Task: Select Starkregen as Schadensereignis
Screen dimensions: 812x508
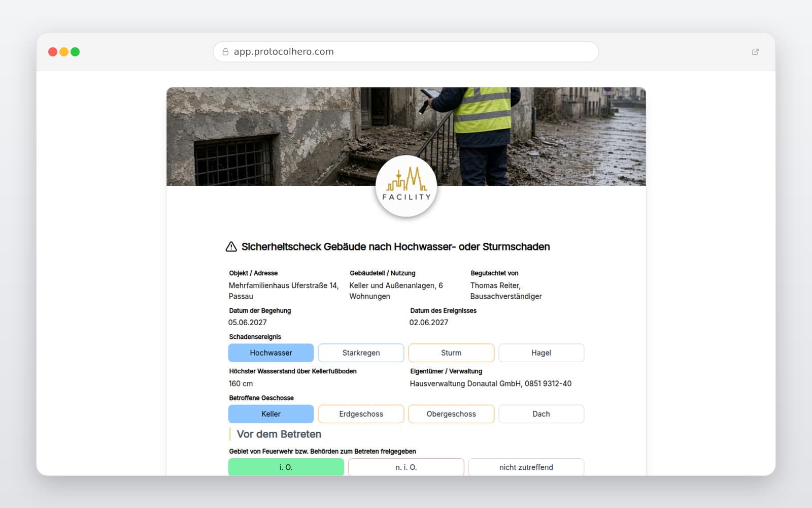Action: coord(361,353)
